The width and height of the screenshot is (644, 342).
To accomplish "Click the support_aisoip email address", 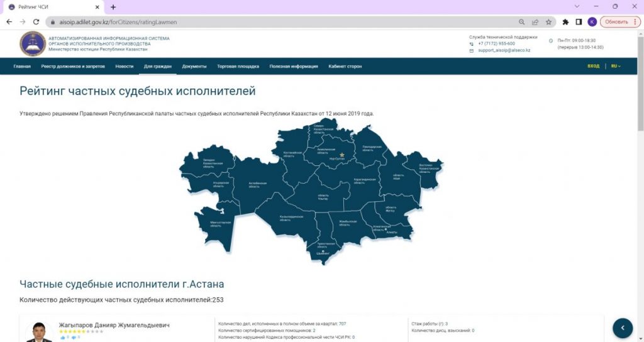I will pyautogui.click(x=504, y=50).
